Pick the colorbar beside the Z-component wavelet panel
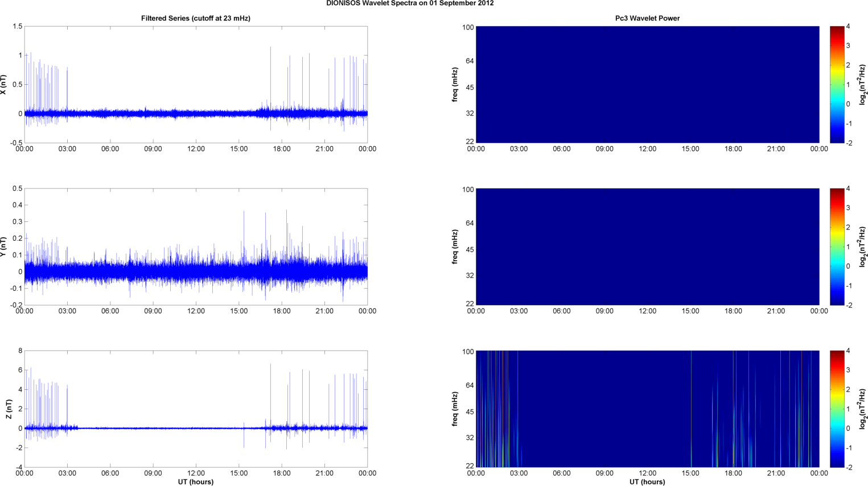The width and height of the screenshot is (868, 486). 837,409
